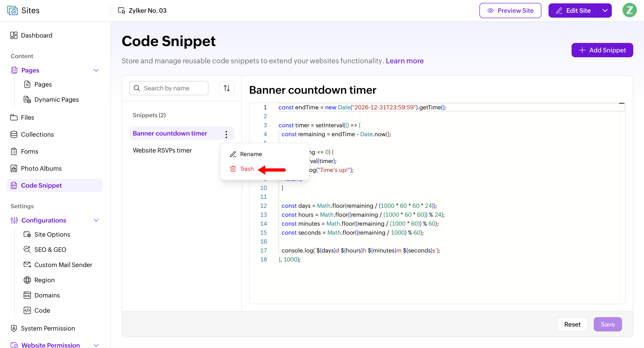The height and width of the screenshot is (348, 644).
Task: Open Banner countdown timer three-dot menu
Action: click(x=226, y=134)
